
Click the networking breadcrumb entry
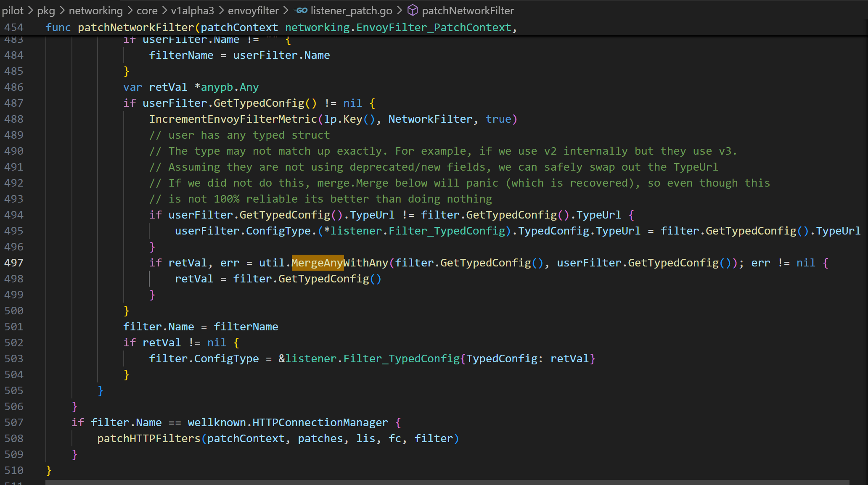tap(95, 11)
